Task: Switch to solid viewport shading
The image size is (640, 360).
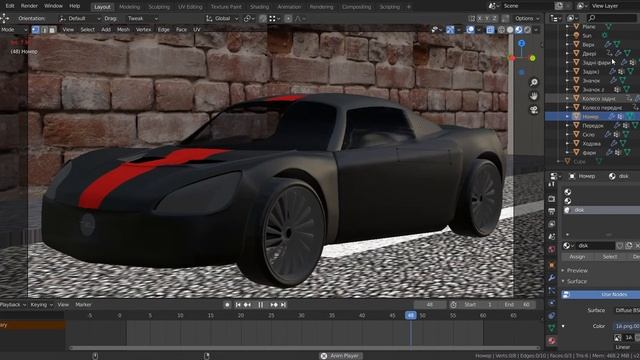Action: (x=510, y=30)
